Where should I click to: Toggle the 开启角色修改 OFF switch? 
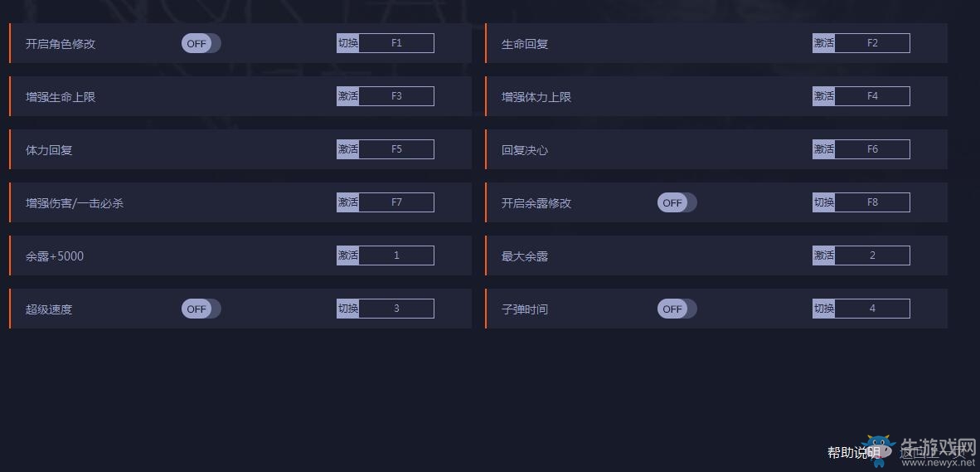coord(201,44)
